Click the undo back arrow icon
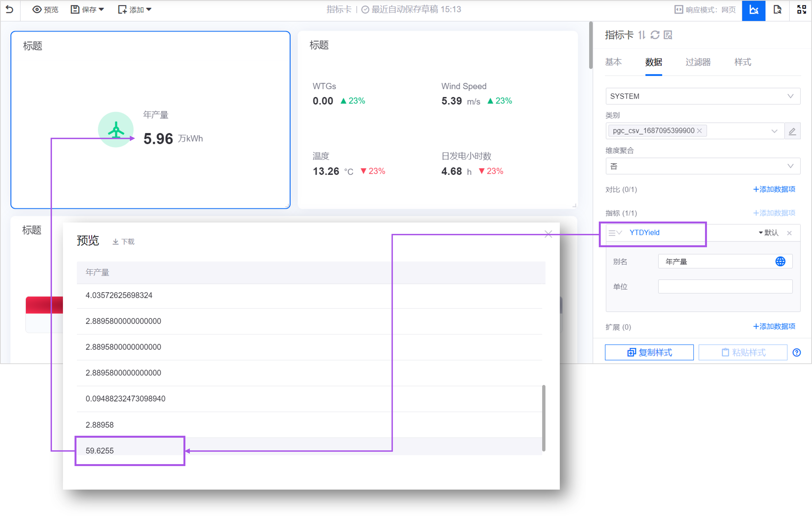This screenshot has width=812, height=517. pyautogui.click(x=9, y=9)
